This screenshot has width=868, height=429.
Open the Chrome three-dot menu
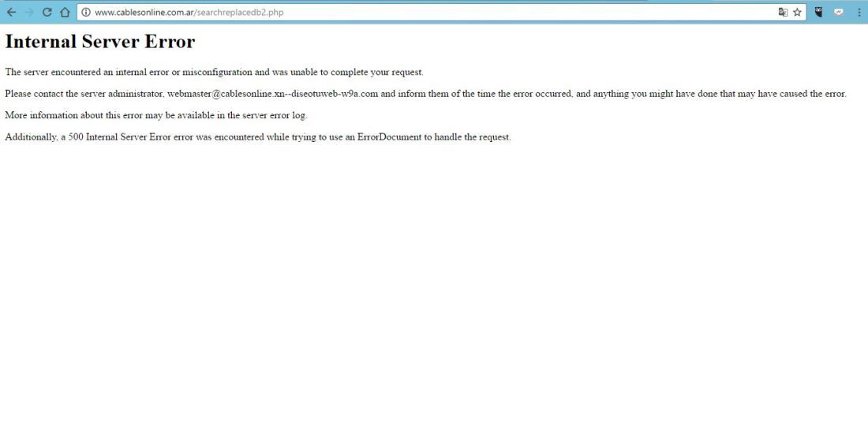pos(859,12)
